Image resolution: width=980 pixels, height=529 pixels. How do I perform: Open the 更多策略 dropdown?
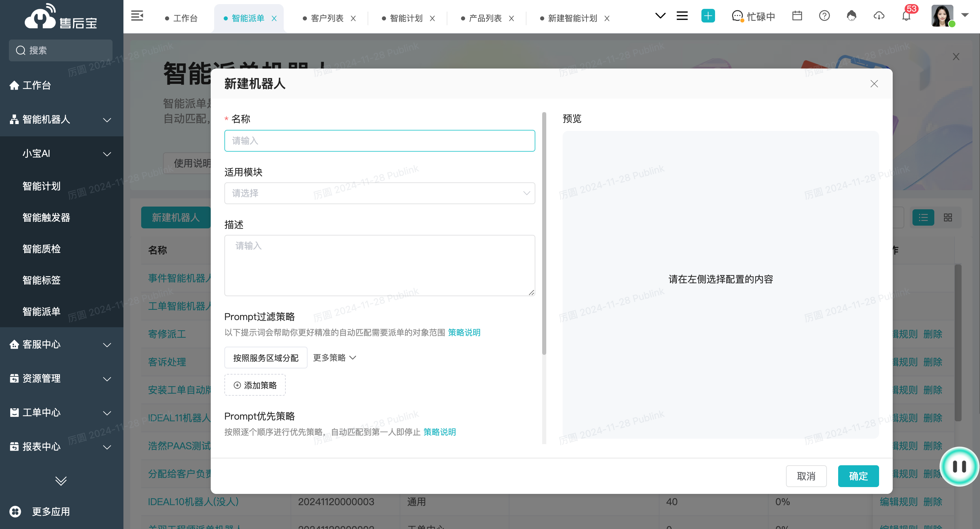click(335, 358)
